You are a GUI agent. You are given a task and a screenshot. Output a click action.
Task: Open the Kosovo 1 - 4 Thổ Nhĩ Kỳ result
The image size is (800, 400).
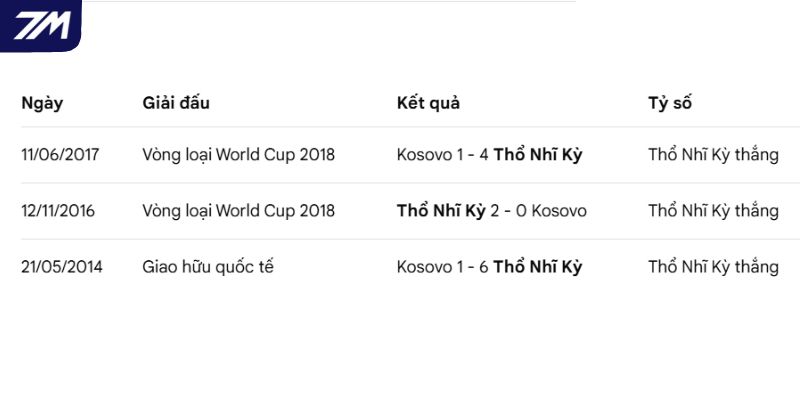click(x=489, y=155)
